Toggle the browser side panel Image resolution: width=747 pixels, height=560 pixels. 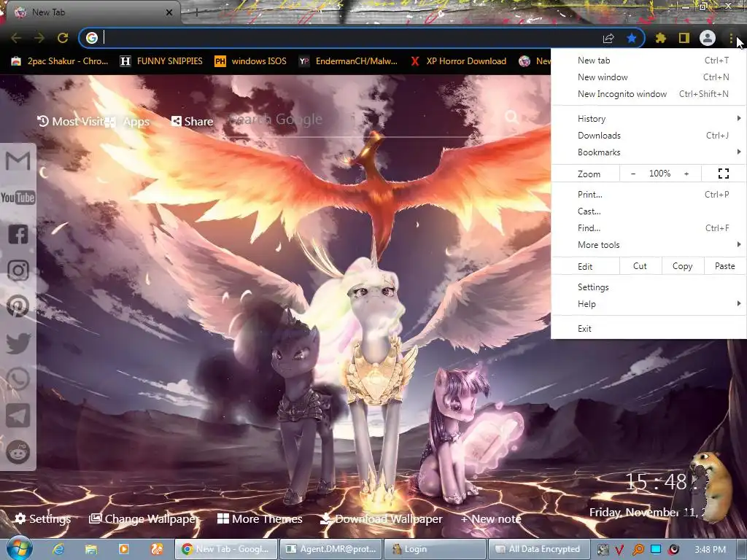click(x=684, y=38)
